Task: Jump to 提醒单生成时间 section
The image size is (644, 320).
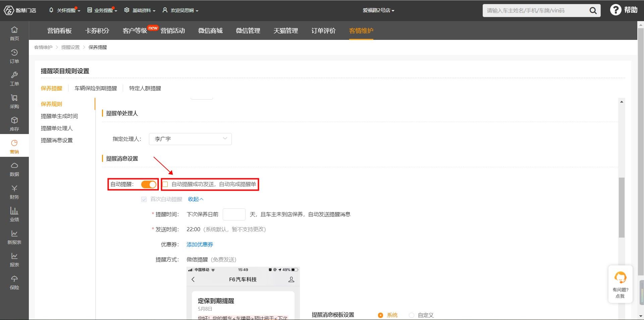Action: click(59, 116)
